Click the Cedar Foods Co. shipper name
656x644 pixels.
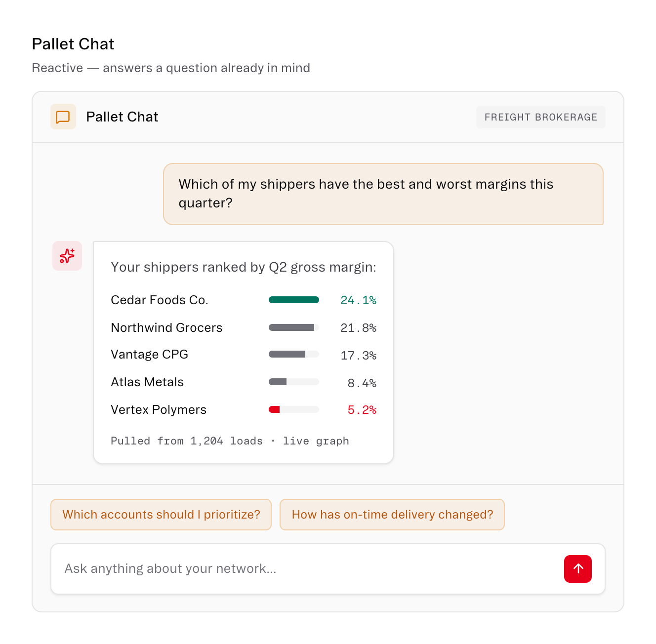point(160,300)
